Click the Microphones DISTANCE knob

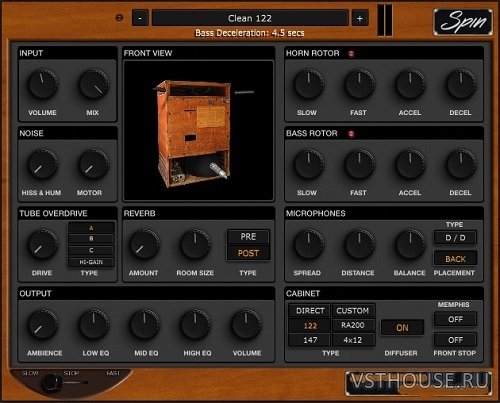[359, 244]
